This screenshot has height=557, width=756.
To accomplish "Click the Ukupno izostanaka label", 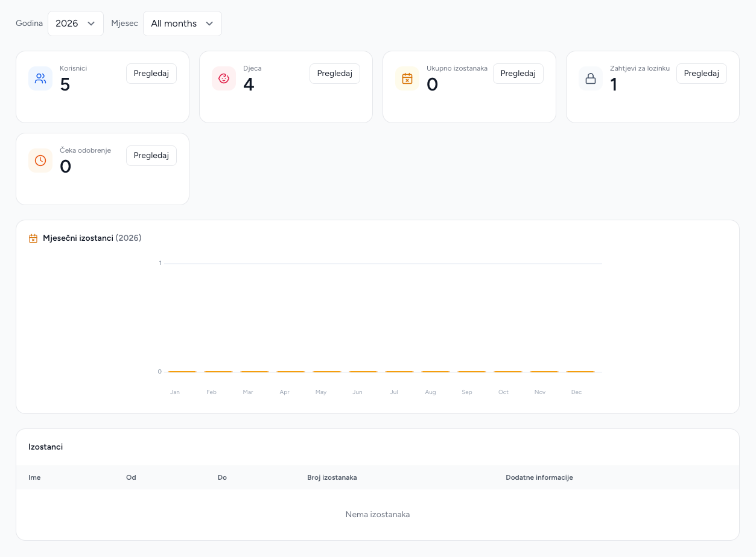I will pyautogui.click(x=457, y=68).
